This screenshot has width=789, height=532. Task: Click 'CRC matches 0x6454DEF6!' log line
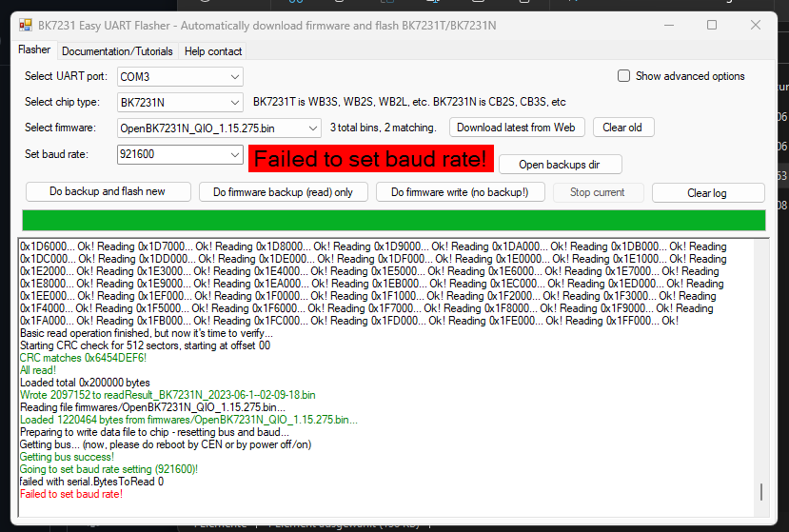83,358
